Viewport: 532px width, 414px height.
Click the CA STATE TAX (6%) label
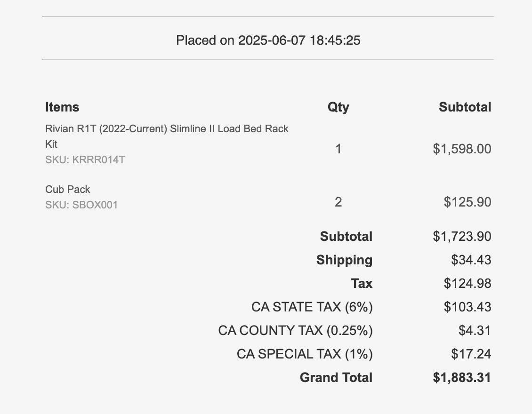(312, 307)
